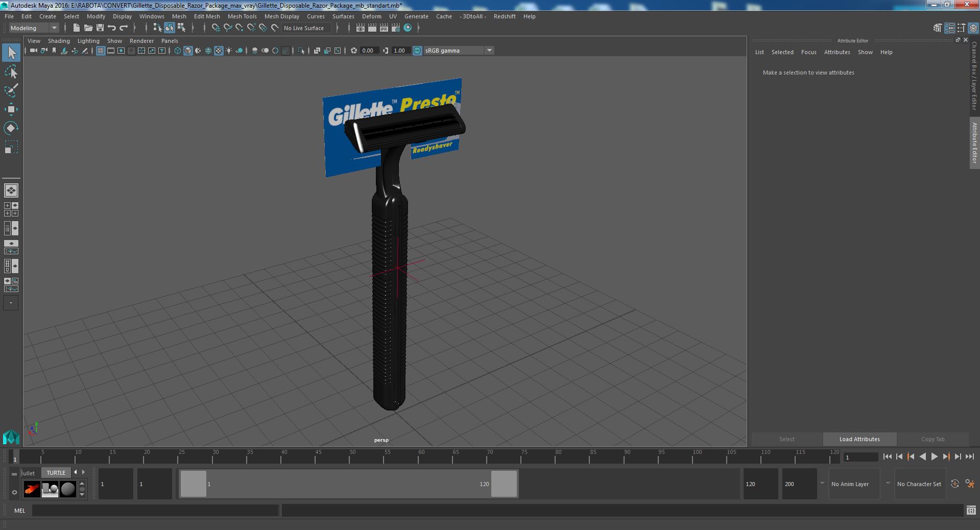This screenshot has height=530, width=980.
Task: Activate the Scale tool
Action: click(x=11, y=147)
